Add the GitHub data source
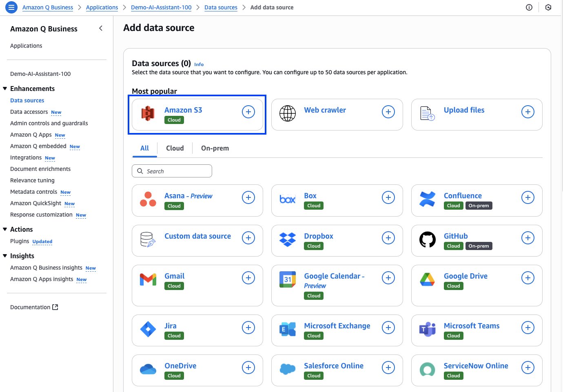Viewport: 563px width, 392px height. [x=528, y=238]
